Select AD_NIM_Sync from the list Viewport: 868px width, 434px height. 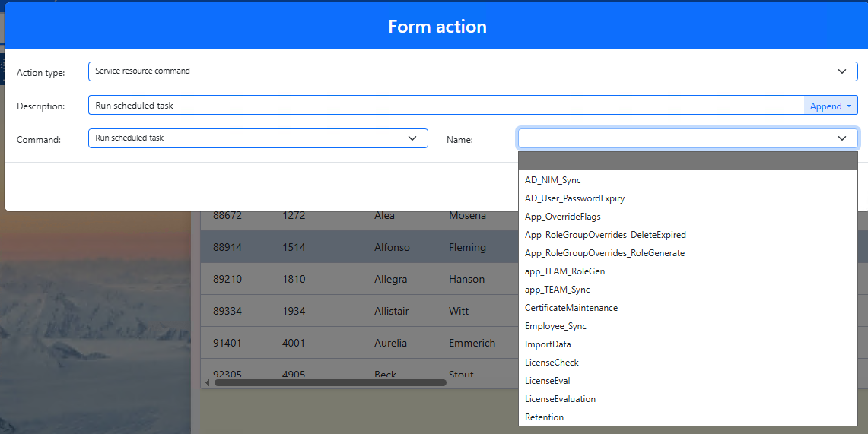[688, 179]
